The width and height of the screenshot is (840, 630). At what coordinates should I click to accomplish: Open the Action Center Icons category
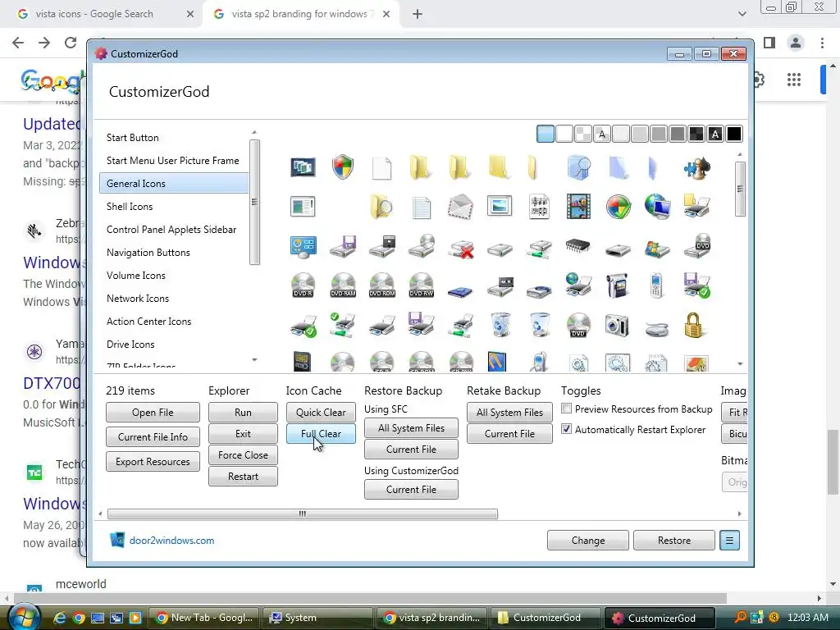click(x=149, y=322)
